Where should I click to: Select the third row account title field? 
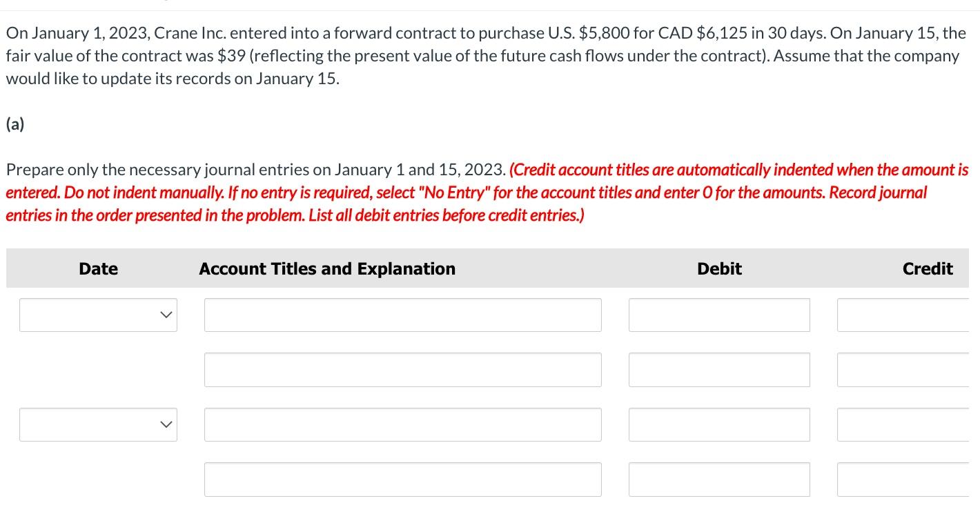click(403, 424)
